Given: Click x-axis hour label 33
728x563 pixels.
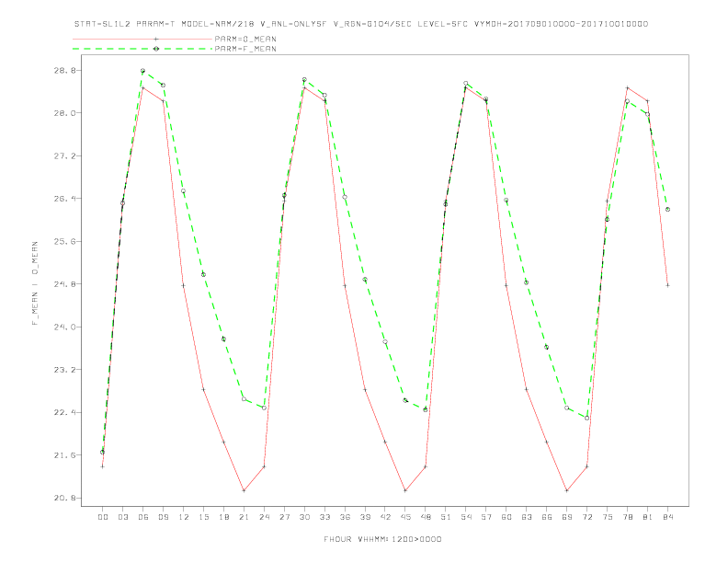Looking at the screenshot, I should (x=324, y=517).
